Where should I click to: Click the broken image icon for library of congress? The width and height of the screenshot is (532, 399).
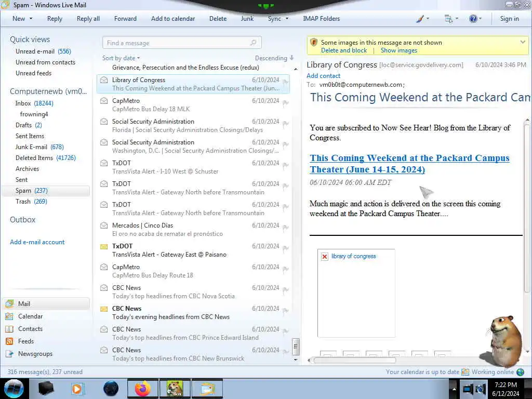pyautogui.click(x=324, y=256)
